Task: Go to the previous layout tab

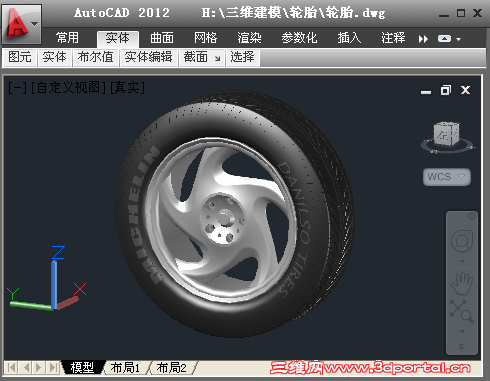Action: tap(25, 368)
